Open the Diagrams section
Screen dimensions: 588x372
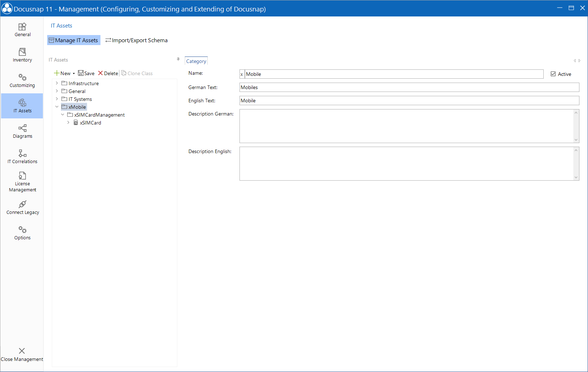point(22,131)
